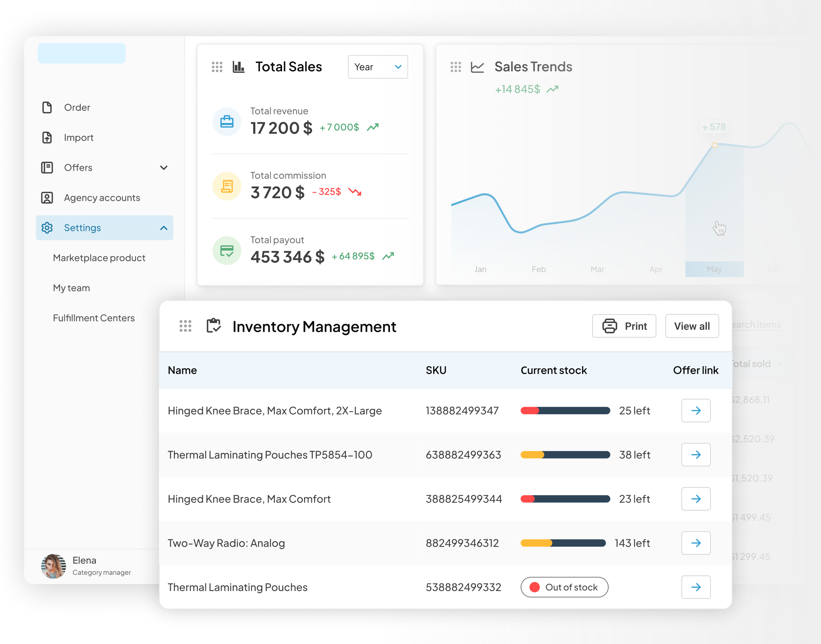Click the Sales Trends drag handle dots
821x644 pixels.
pyautogui.click(x=456, y=67)
